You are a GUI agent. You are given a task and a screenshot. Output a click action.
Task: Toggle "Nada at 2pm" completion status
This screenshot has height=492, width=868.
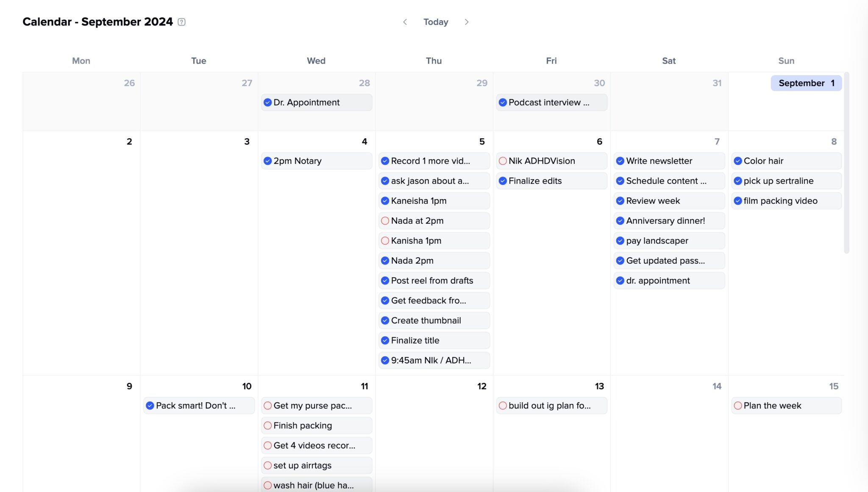pyautogui.click(x=385, y=220)
